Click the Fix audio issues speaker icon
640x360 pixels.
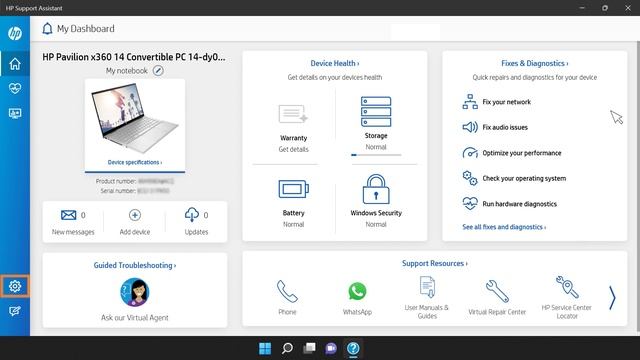pyautogui.click(x=470, y=127)
